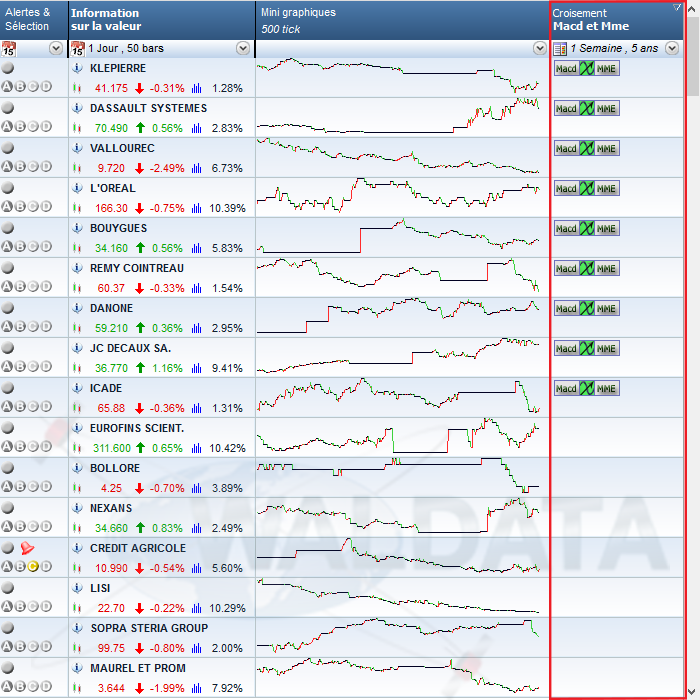Toggle selection C for CREDIT AGRICOLE
The height and width of the screenshot is (700, 700).
click(x=33, y=567)
